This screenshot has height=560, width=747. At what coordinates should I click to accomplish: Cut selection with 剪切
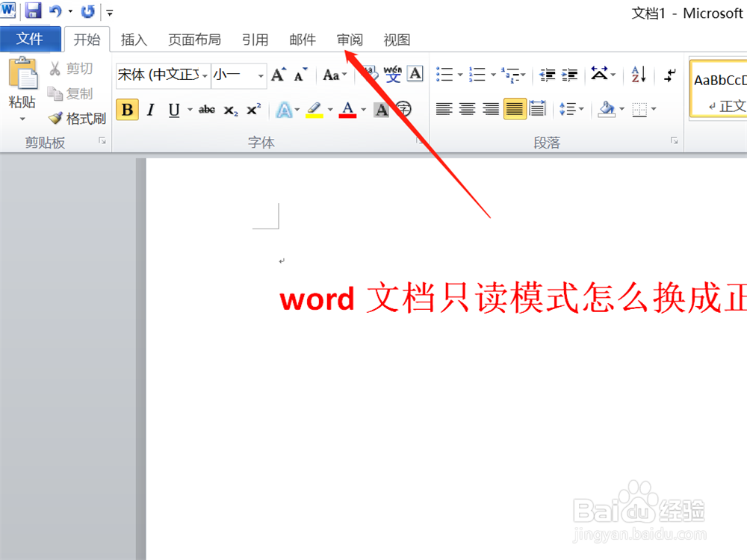(x=71, y=69)
